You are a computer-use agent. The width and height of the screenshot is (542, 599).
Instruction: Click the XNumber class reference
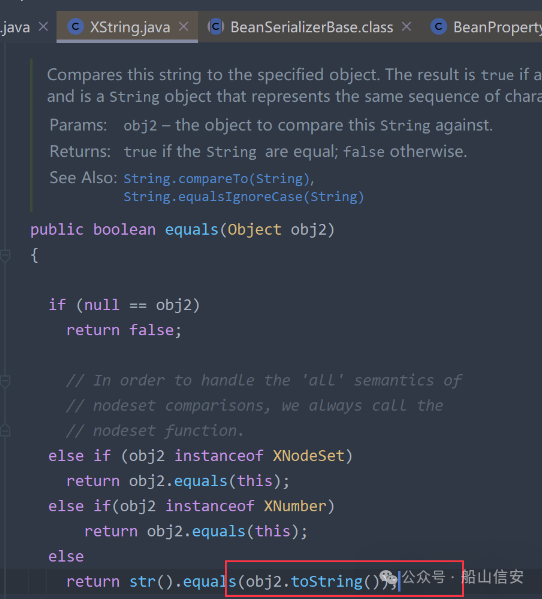click(295, 506)
